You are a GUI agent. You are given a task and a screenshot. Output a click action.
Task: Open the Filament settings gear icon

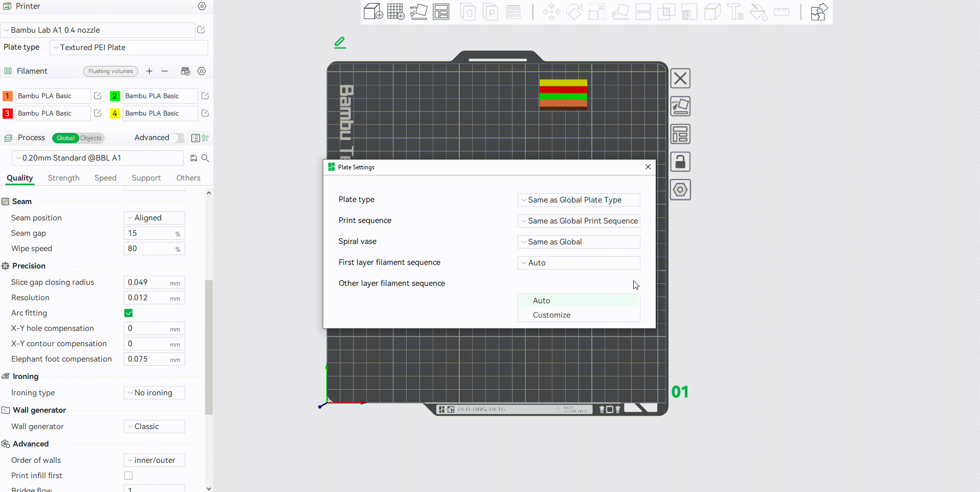(202, 71)
